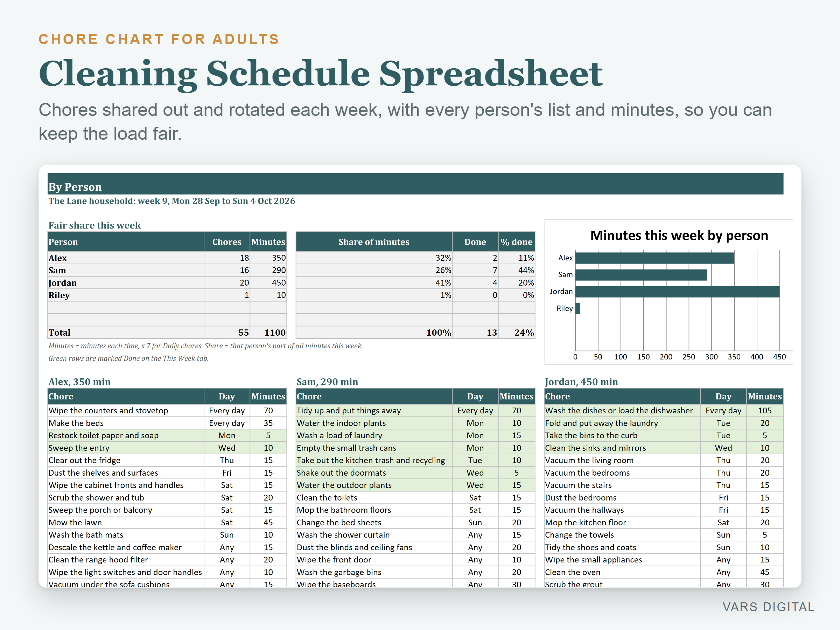Select 'Restock toilet paper and soap' row
The height and width of the screenshot is (630, 840).
coord(167,435)
